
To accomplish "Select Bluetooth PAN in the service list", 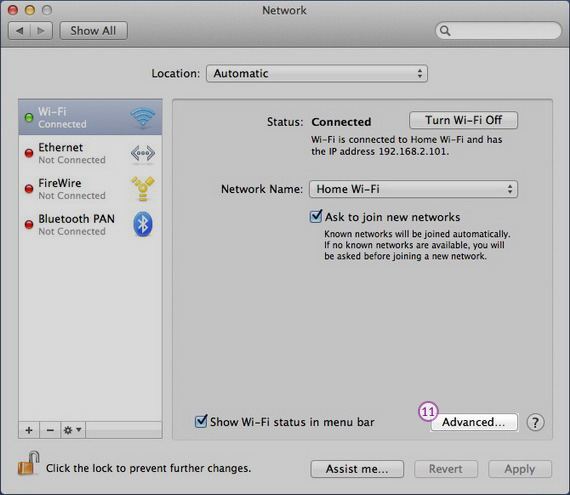I will (90, 224).
